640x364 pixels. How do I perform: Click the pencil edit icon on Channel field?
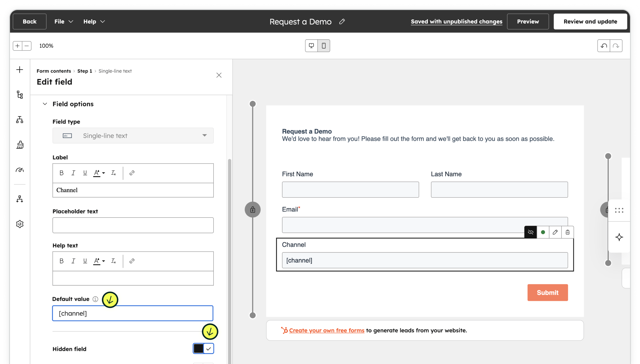[555, 232]
